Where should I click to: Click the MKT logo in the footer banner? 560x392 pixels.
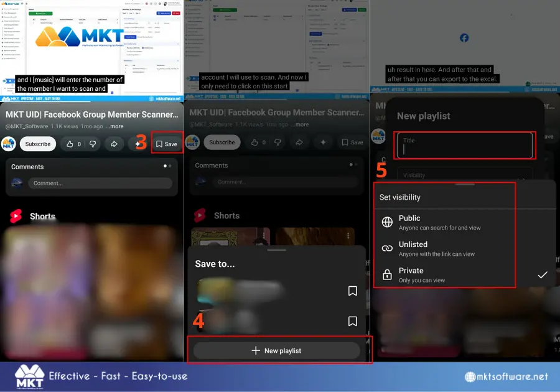(x=30, y=376)
